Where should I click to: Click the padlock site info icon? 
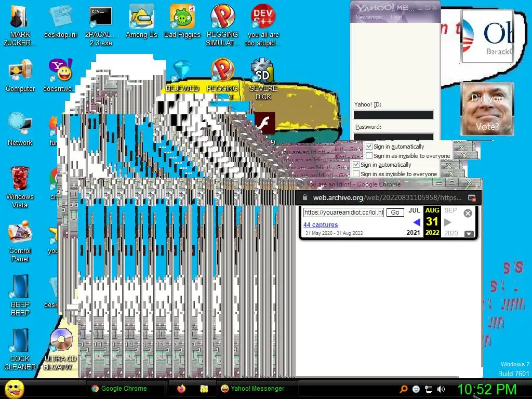(304, 197)
